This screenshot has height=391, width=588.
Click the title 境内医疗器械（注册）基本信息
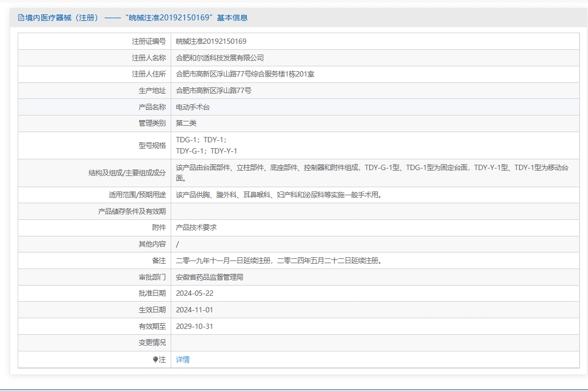point(136,18)
